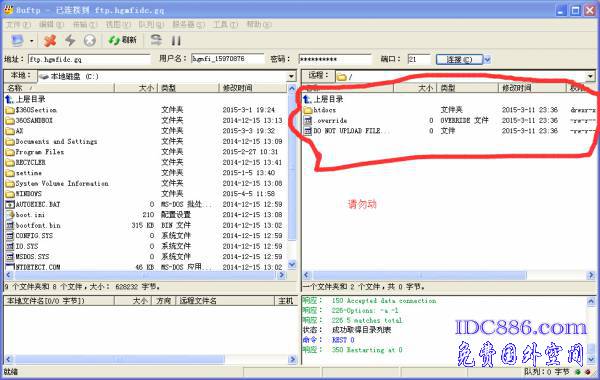Click the green refresh button
Viewport: 600px width, 380px height.
coord(122,40)
